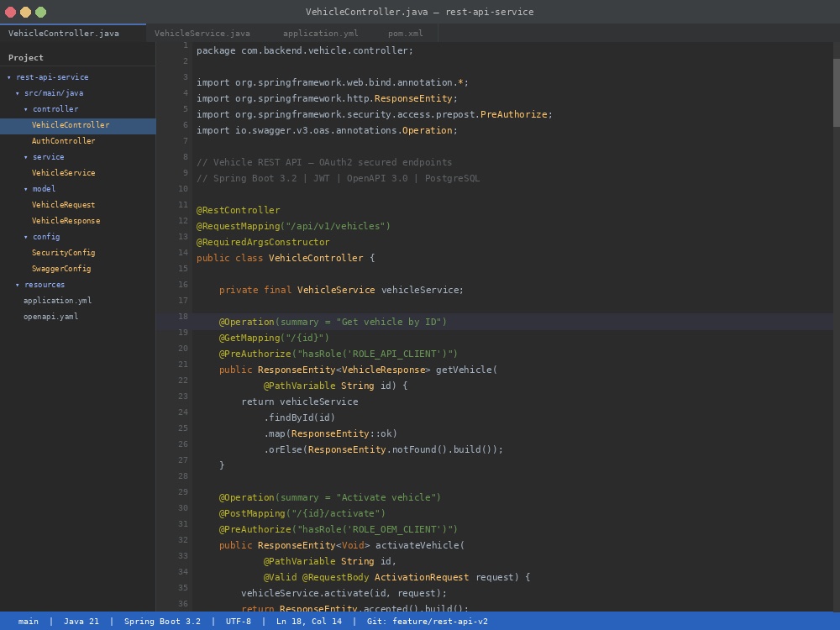Click the .orElse notFound line
Screen dimensions: 840x630
coord(384,449)
